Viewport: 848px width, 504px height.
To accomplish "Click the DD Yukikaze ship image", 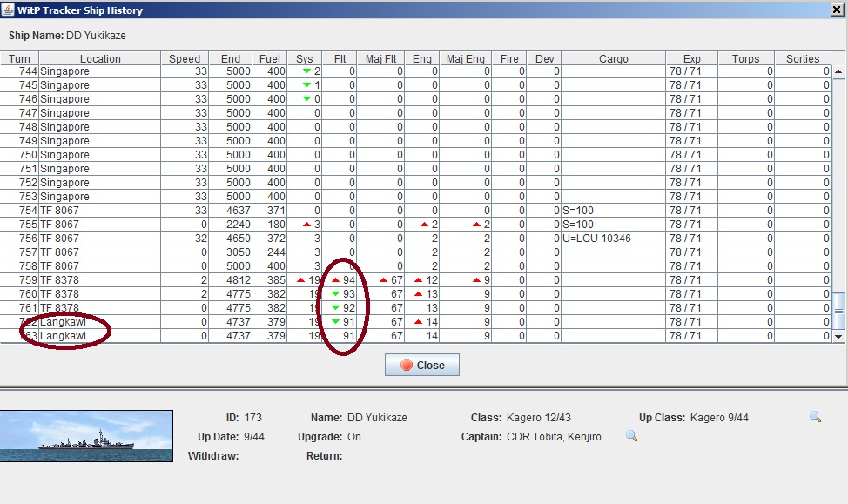I will pos(86,436).
